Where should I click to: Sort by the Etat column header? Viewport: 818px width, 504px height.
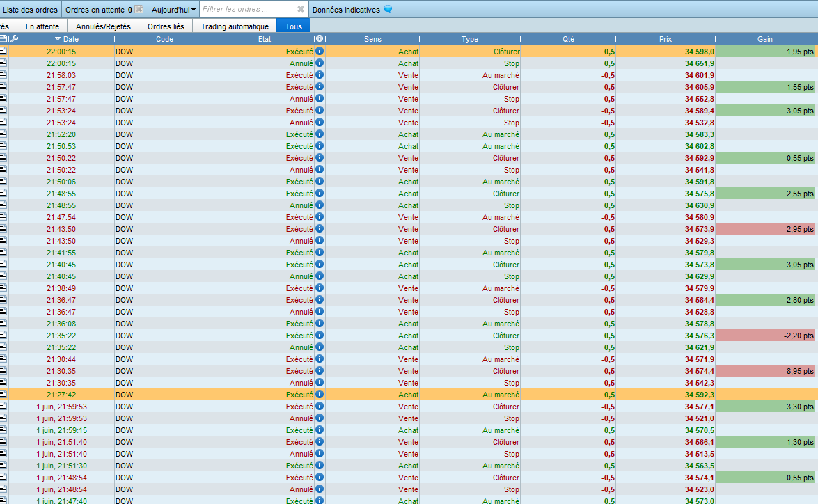tap(265, 39)
